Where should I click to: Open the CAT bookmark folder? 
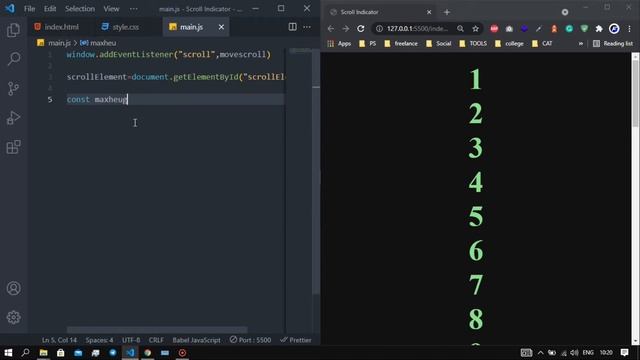tap(542, 44)
